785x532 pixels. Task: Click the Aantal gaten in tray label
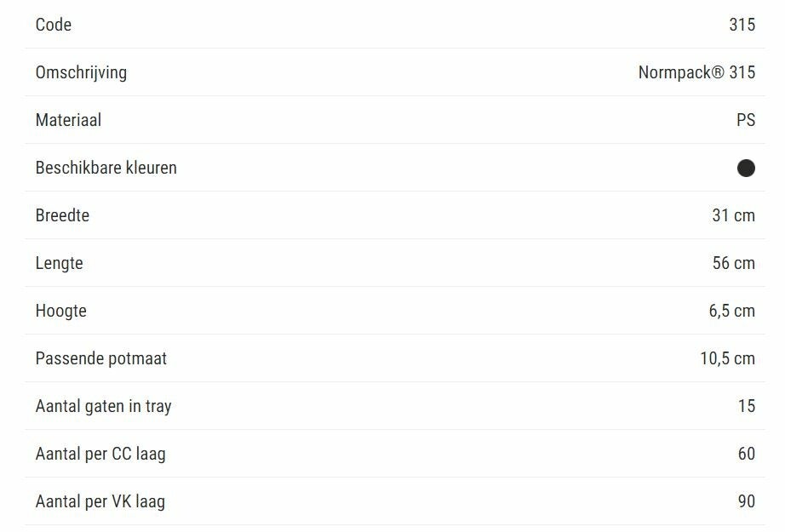[103, 406]
